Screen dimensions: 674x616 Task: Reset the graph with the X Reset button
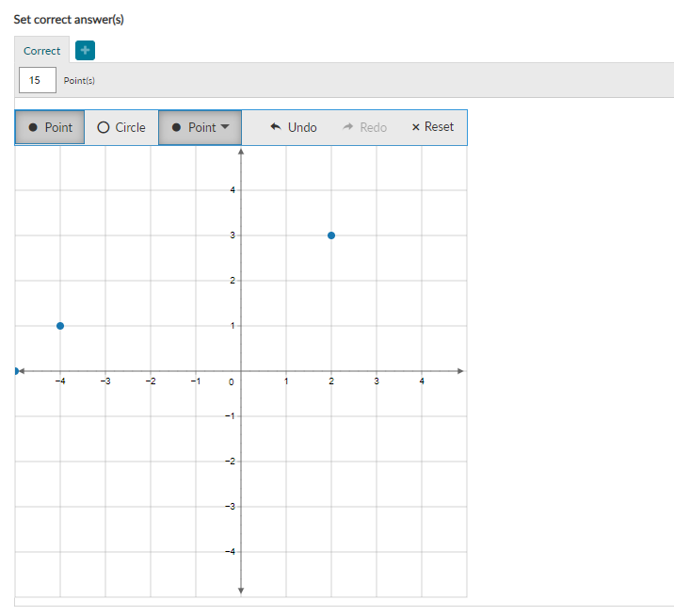(x=432, y=127)
